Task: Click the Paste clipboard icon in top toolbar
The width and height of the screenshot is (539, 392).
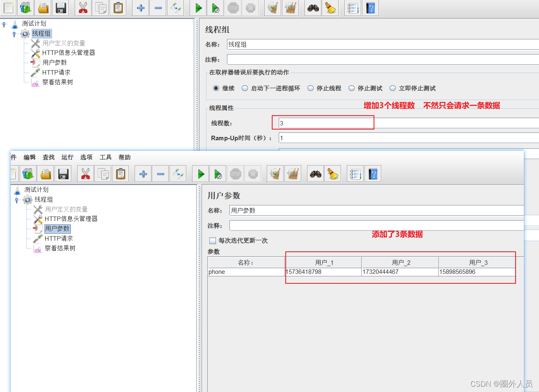Action: click(118, 8)
